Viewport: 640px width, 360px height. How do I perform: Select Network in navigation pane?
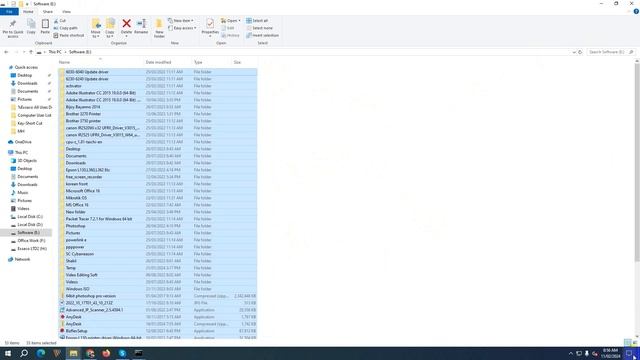pos(22,259)
